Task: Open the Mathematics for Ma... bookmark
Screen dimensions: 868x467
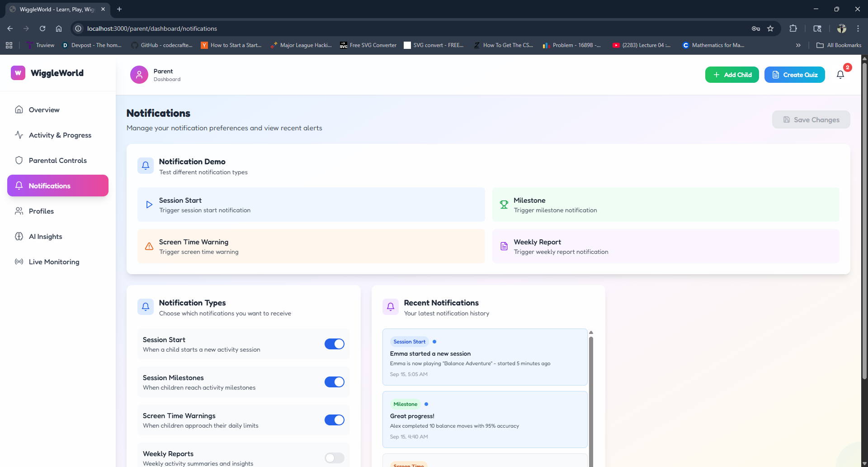Action: pyautogui.click(x=713, y=45)
